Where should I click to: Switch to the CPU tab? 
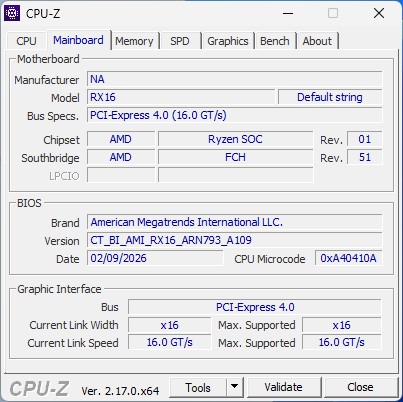(x=26, y=41)
